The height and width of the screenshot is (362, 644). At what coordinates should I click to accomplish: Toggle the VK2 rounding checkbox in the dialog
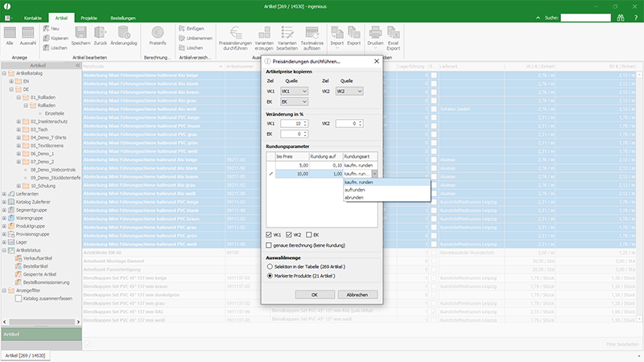(x=289, y=235)
